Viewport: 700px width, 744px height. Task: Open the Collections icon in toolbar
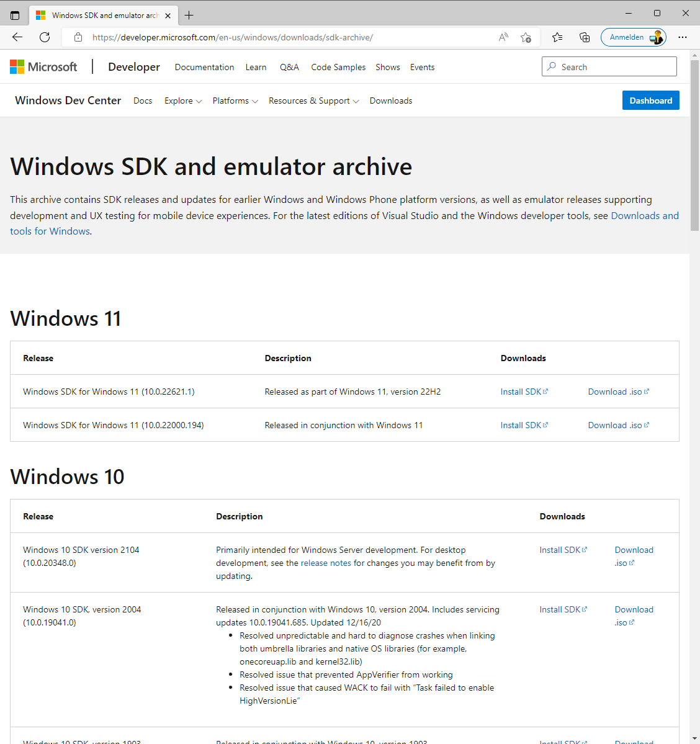pos(585,37)
